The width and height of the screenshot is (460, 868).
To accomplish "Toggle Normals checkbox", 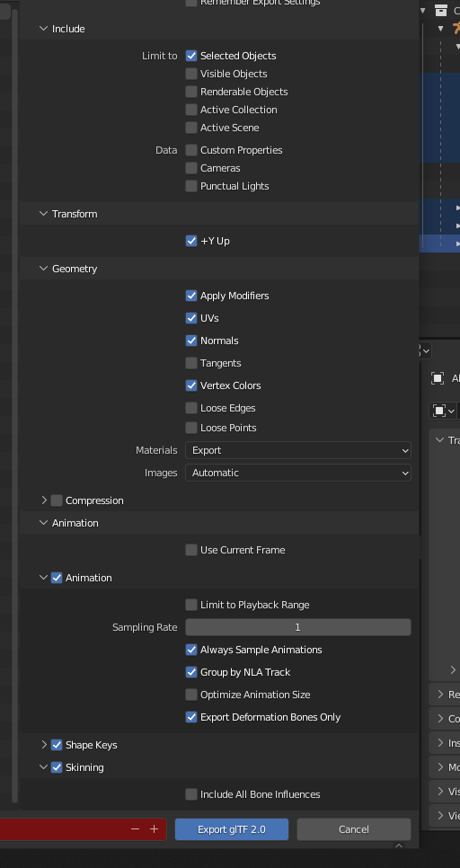I will coord(191,341).
